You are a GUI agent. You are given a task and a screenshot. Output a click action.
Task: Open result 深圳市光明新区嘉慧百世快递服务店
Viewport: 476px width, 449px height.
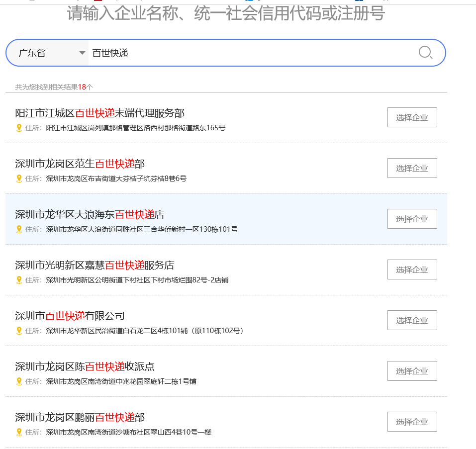pos(95,265)
